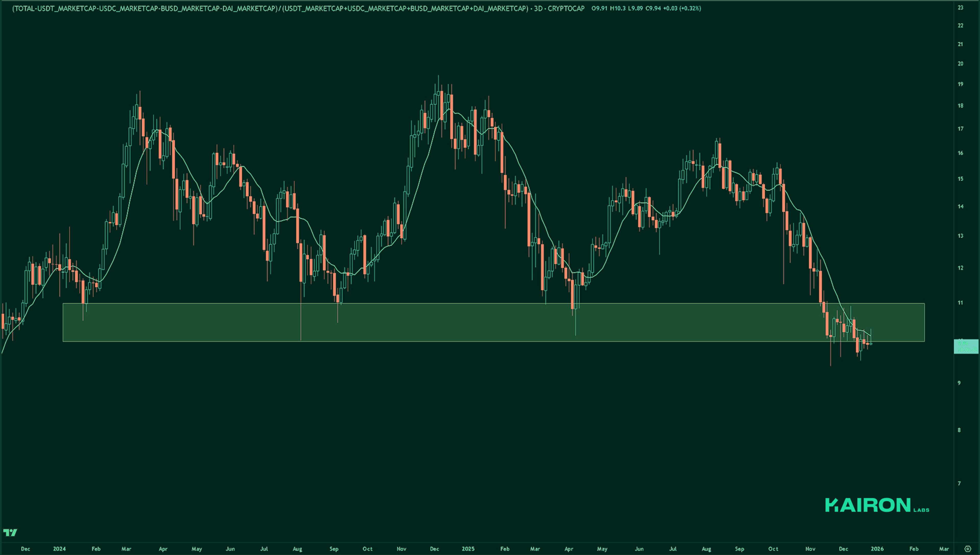Click price level 19 on axis
Viewport: 980px width, 555px height.
tap(961, 84)
